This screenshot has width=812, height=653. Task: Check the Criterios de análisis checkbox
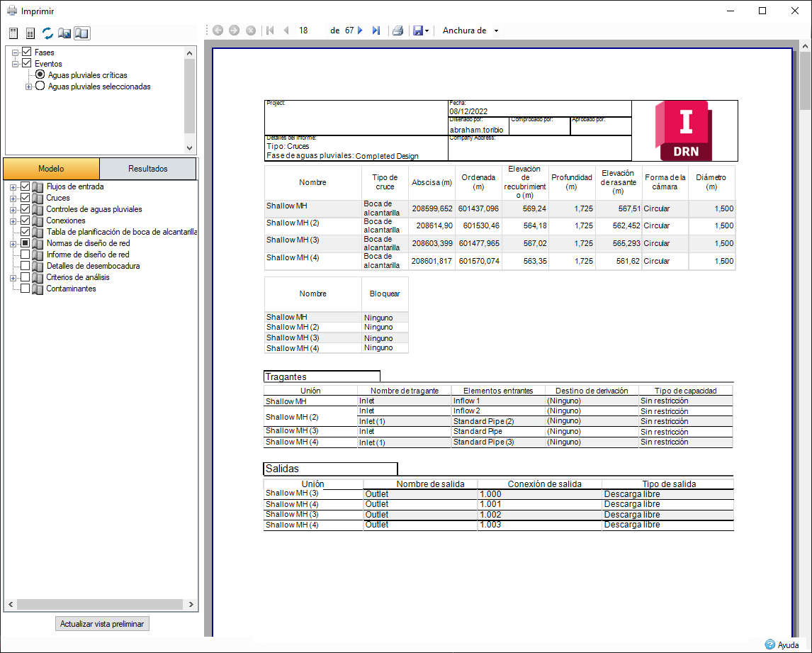pyautogui.click(x=25, y=277)
